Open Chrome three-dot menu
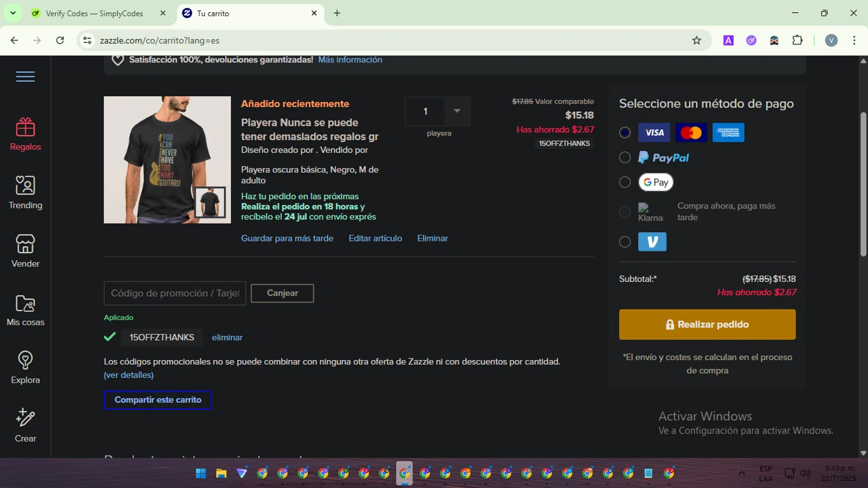 [854, 41]
